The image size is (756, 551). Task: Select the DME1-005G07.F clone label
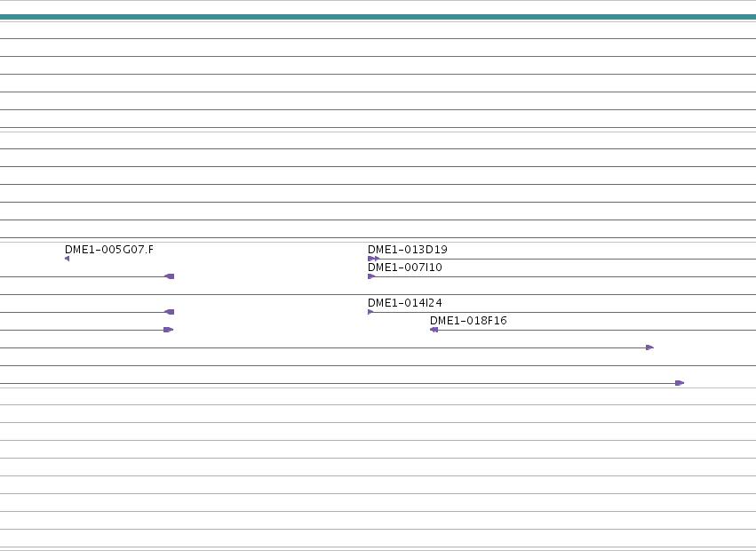coord(109,250)
